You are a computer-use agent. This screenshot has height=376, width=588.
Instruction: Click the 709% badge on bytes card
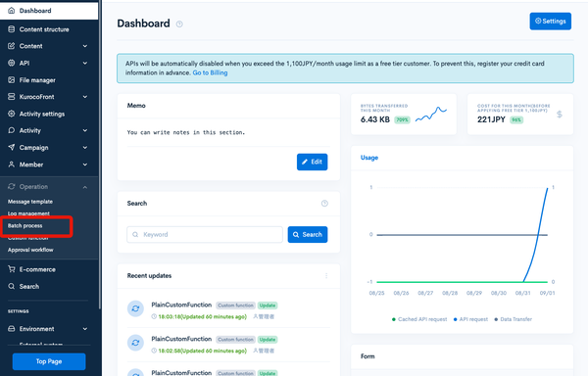coord(402,119)
